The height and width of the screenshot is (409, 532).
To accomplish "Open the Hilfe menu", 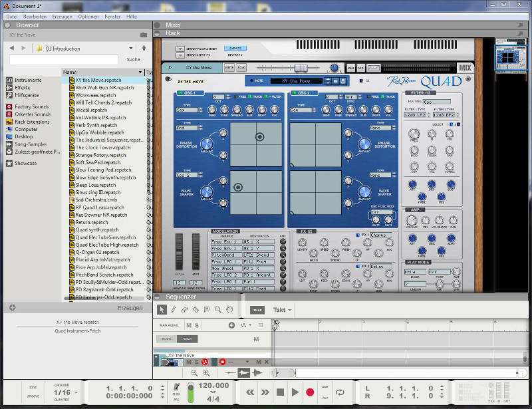I will (x=132, y=16).
